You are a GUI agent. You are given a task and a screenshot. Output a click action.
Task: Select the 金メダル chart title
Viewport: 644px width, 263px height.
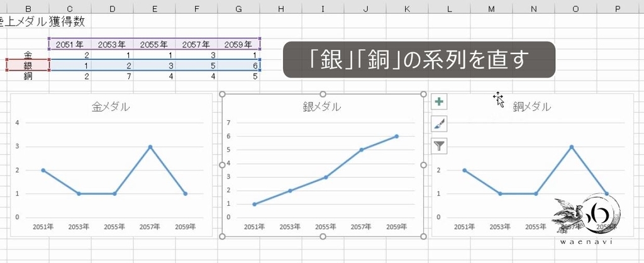111,107
